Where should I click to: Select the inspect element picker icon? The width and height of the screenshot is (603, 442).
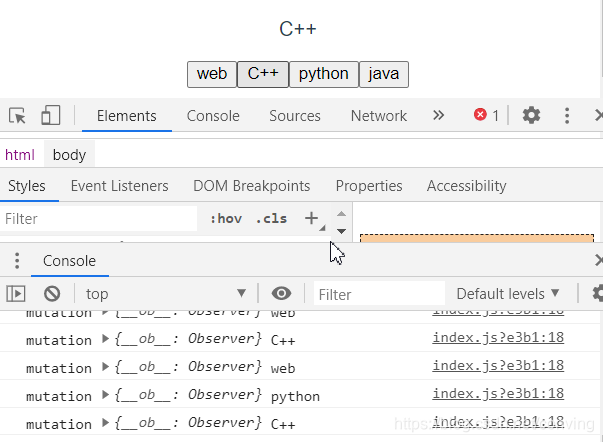point(17,116)
